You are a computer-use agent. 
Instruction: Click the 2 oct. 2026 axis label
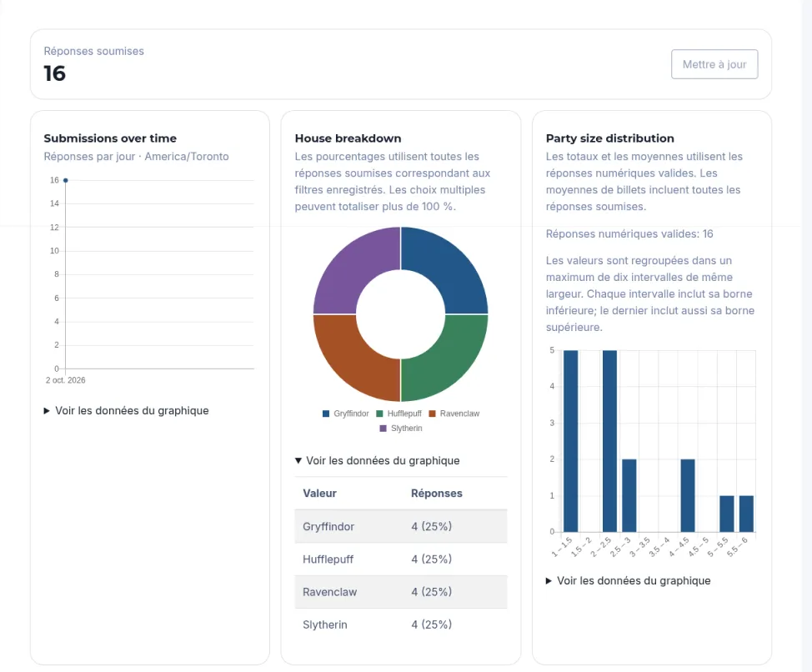(65, 380)
